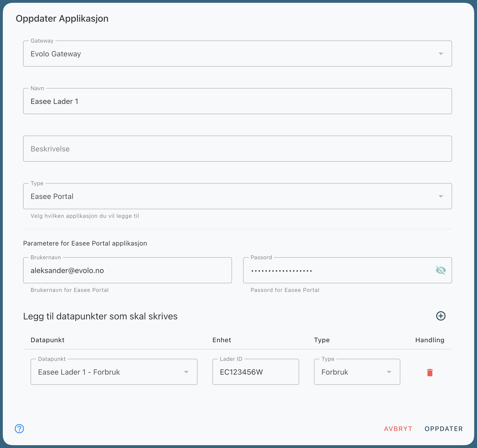This screenshot has width=477, height=448.
Task: Open the application Type dropdown arrow
Action: [x=441, y=196]
